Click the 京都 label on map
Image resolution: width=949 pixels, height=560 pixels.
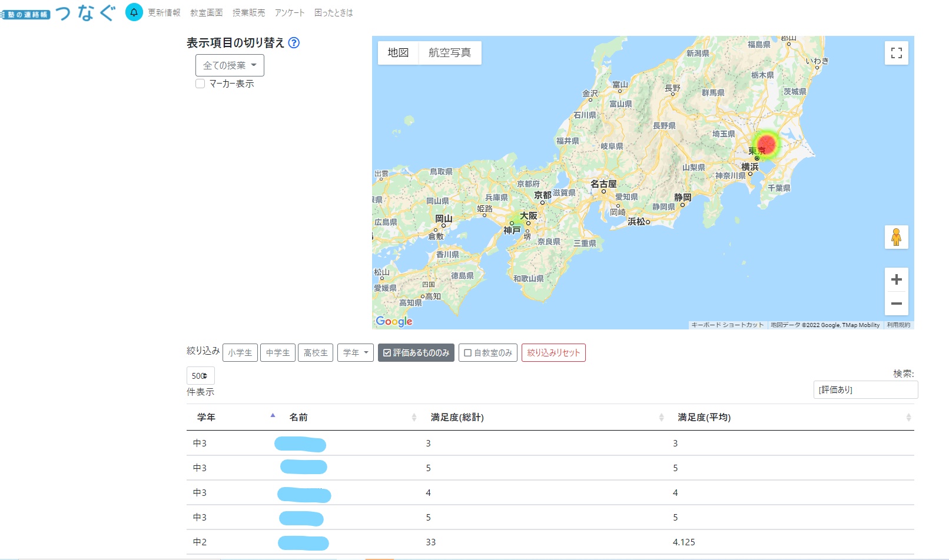tap(543, 195)
